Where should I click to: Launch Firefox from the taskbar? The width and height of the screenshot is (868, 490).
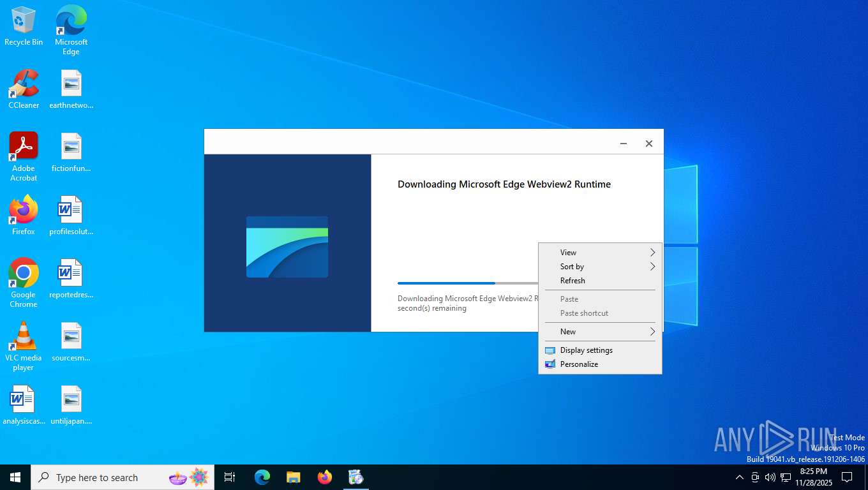[325, 477]
